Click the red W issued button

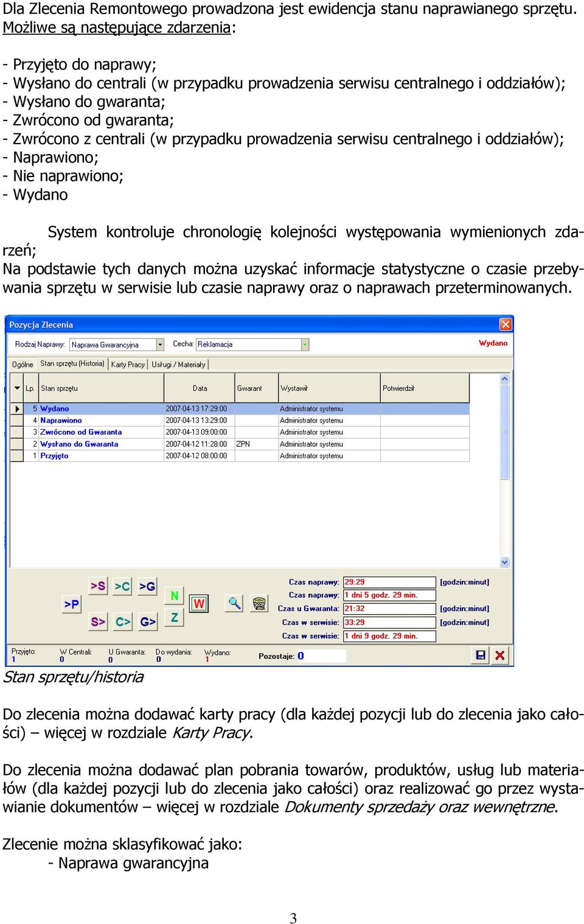(198, 603)
